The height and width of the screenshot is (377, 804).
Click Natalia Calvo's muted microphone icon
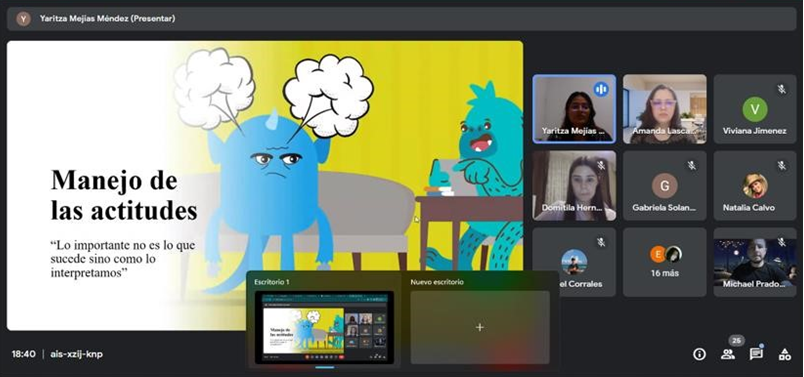tap(781, 165)
